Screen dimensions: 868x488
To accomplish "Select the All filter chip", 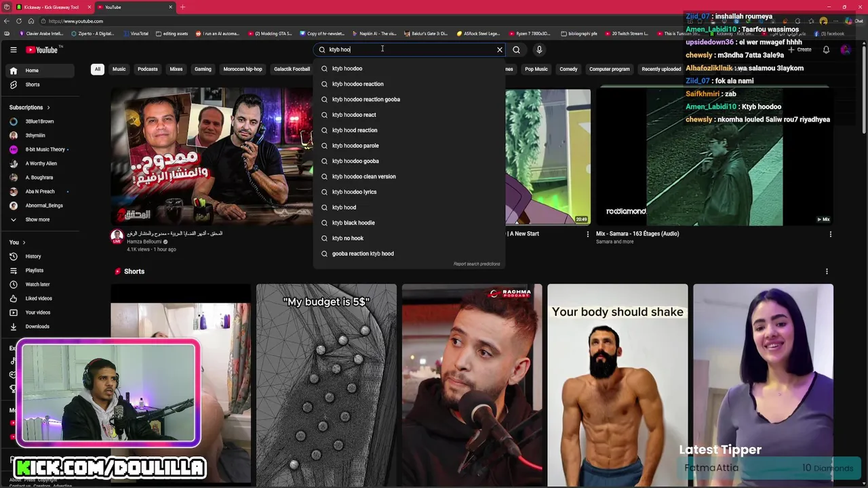I will coord(97,69).
